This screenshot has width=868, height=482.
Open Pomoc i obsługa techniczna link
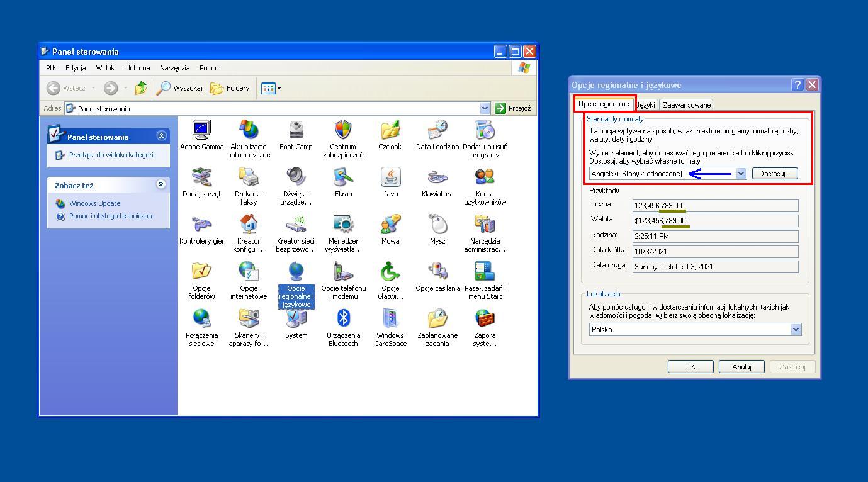pos(110,216)
